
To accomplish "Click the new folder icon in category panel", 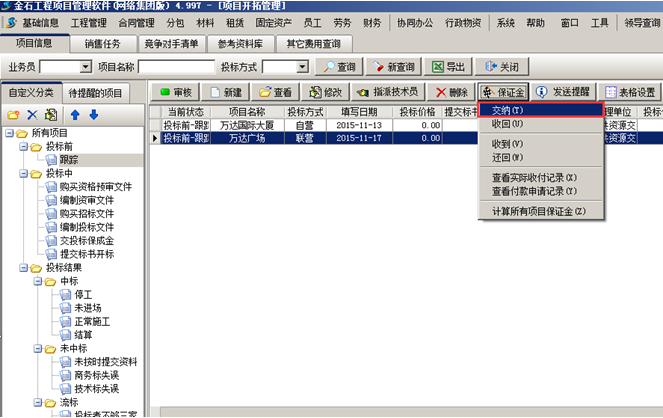I will [x=14, y=114].
